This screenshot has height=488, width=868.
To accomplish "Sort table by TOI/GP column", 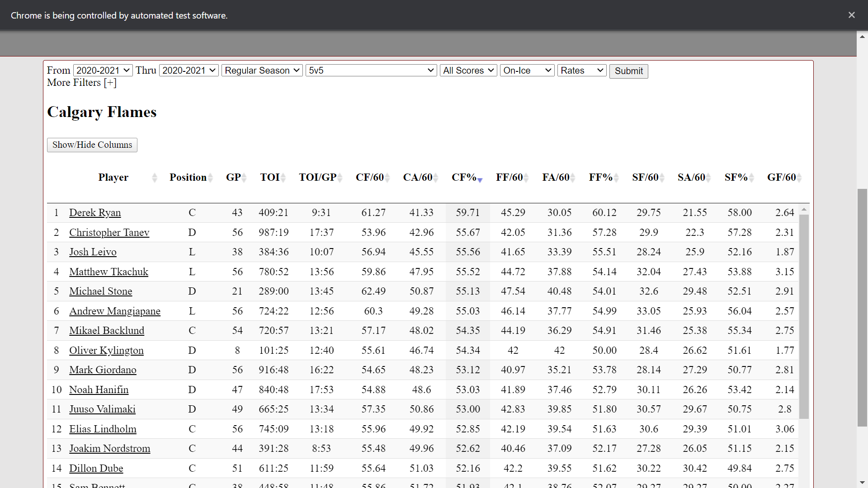I will 318,178.
